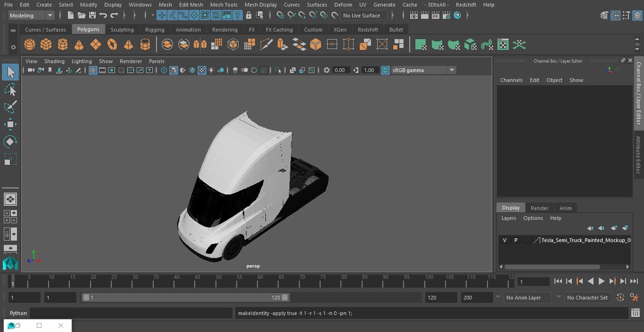Create a polygon cube from the shelf
The image size is (644, 332).
pos(46,45)
